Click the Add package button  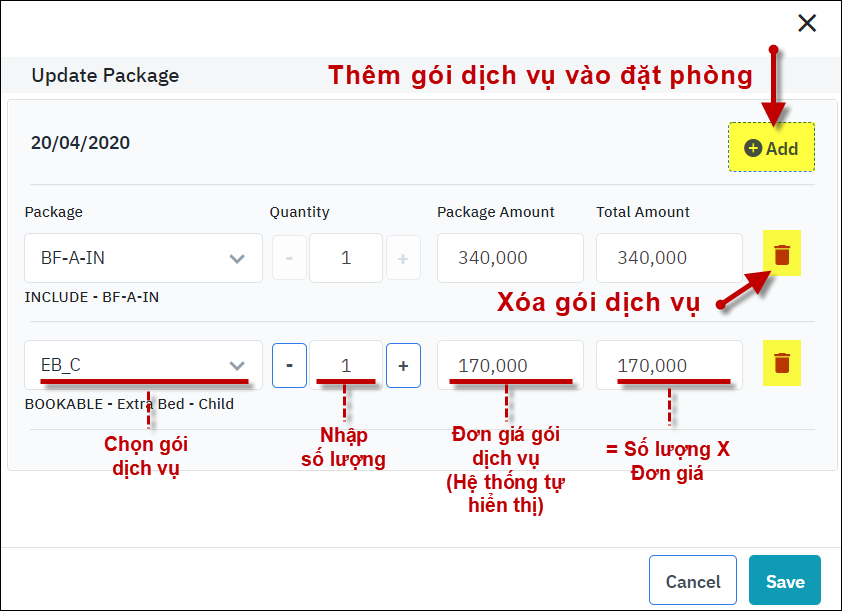[771, 148]
